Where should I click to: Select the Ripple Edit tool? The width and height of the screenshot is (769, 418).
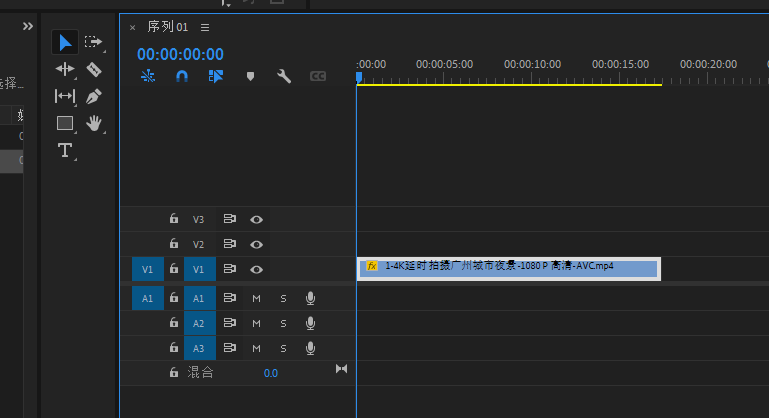coord(65,69)
